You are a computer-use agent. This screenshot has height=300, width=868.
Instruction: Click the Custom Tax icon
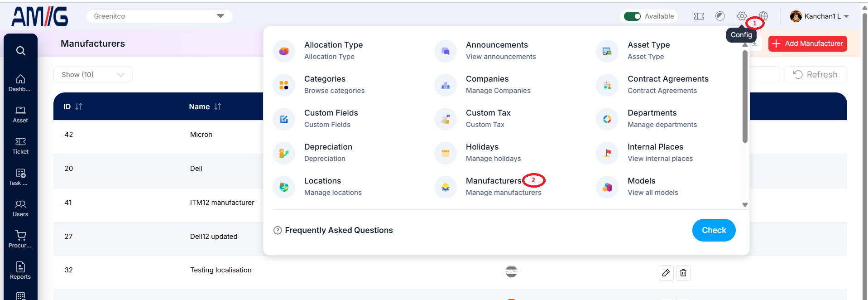pyautogui.click(x=446, y=119)
